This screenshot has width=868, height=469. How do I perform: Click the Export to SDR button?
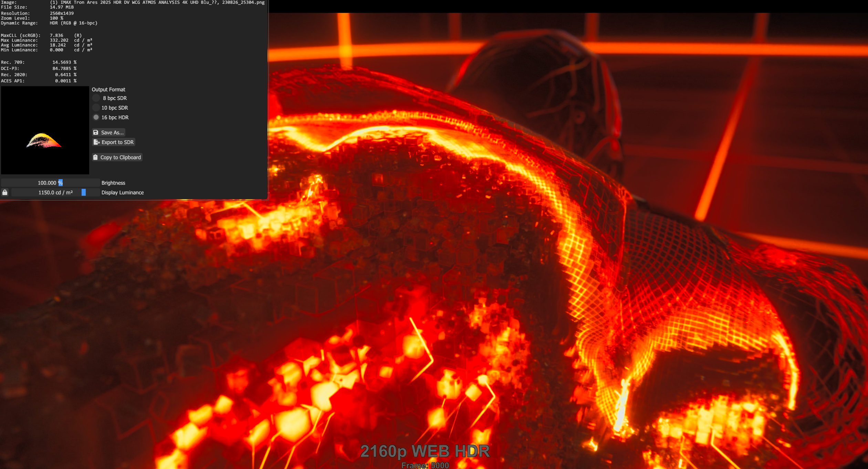(x=114, y=142)
